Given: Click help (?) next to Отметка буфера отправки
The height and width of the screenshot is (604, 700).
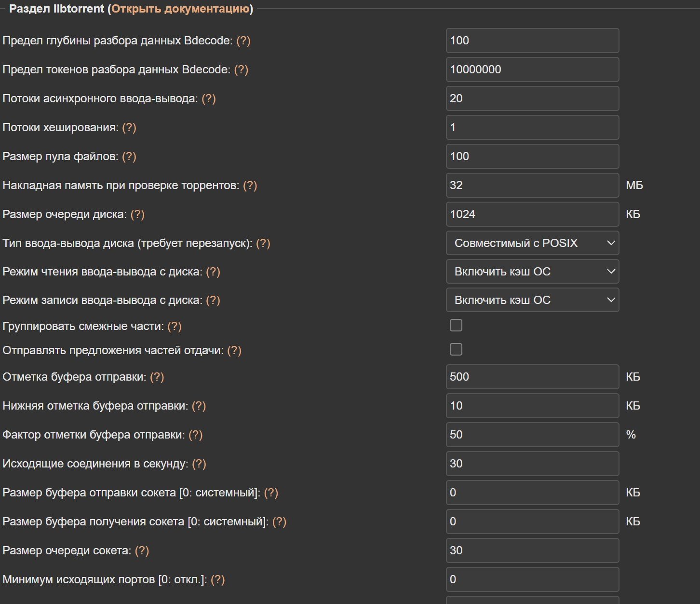Looking at the screenshot, I should point(157,377).
